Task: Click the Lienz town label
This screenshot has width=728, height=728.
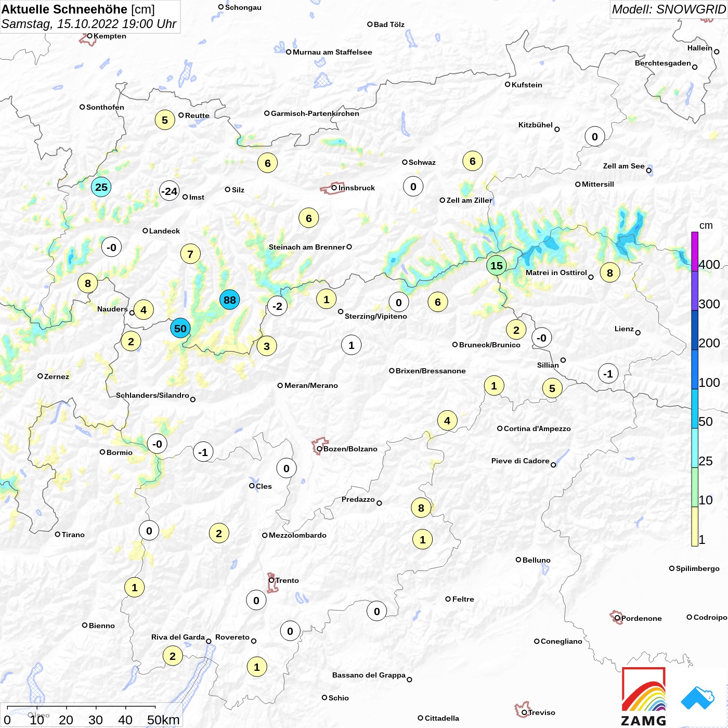Action: click(x=624, y=329)
